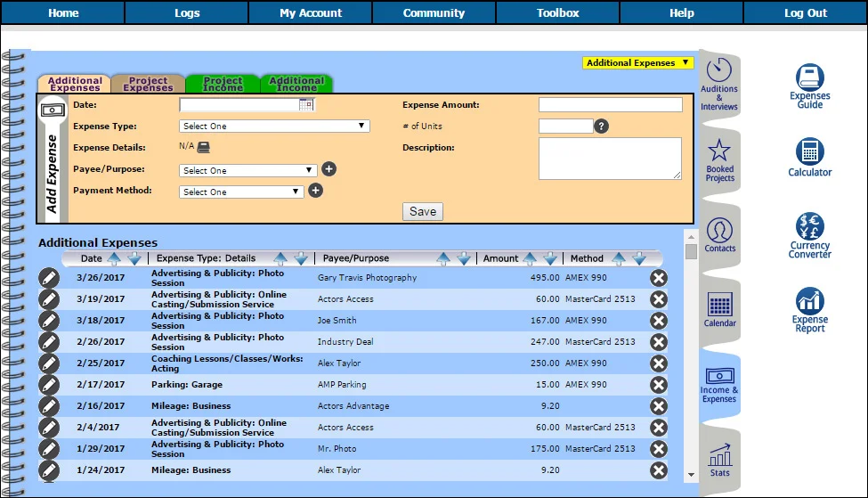Edit the 2/16/2017 Mileage: Business expense
Viewport: 868px width, 498px height.
pyautogui.click(x=49, y=406)
